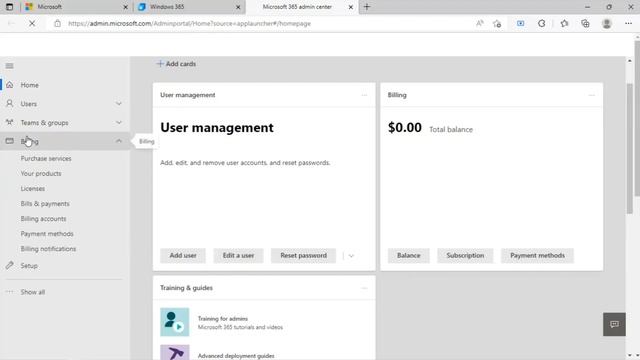Click the Add user button
This screenshot has height=360, width=640.
(x=183, y=256)
